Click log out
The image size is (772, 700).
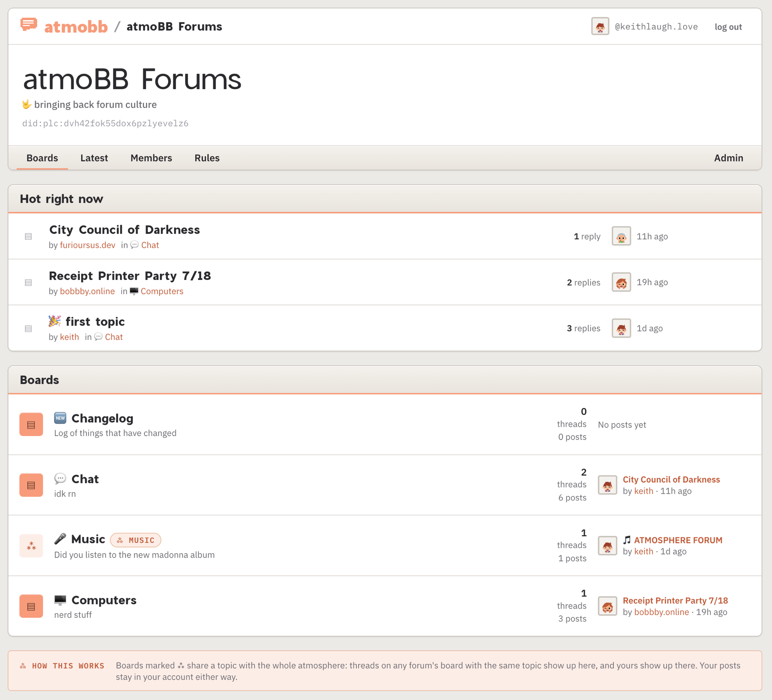(728, 27)
